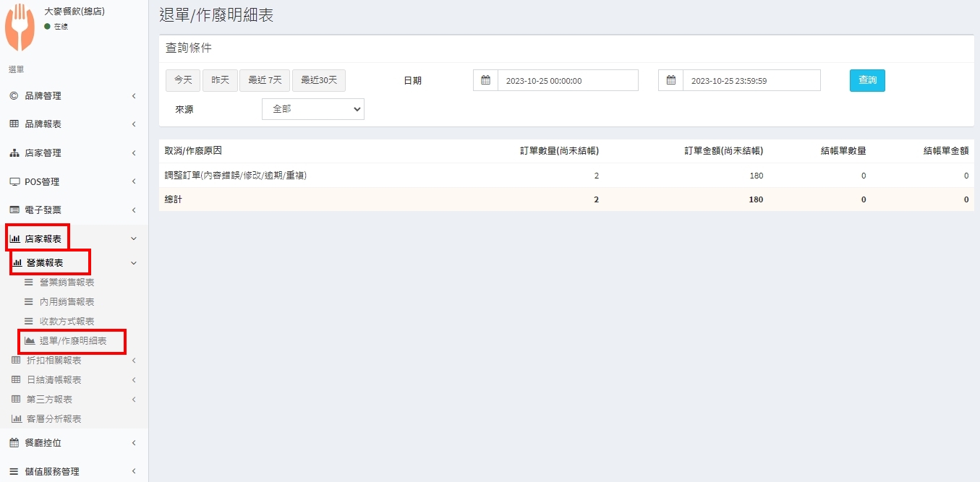Image resolution: width=980 pixels, height=482 pixels.
Task: Choose the 昨天 date shortcut
Action: 220,80
